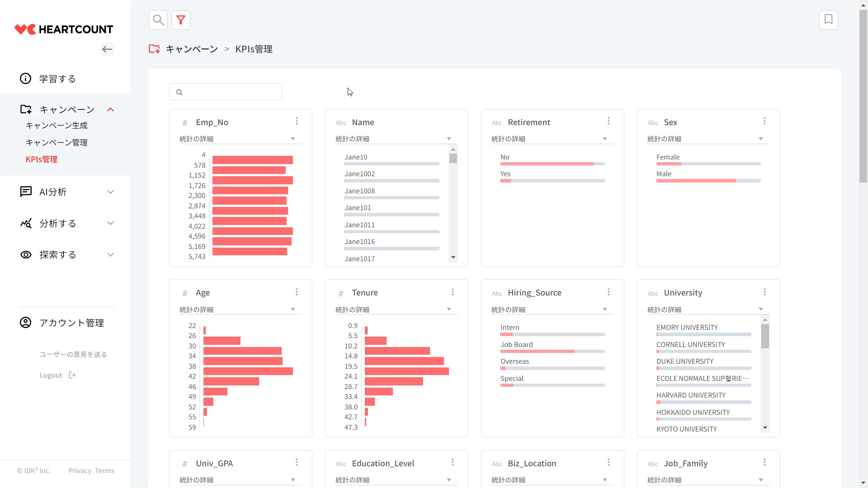
Task: Collapse the キャンペーン sidebar section
Action: pyautogui.click(x=110, y=110)
